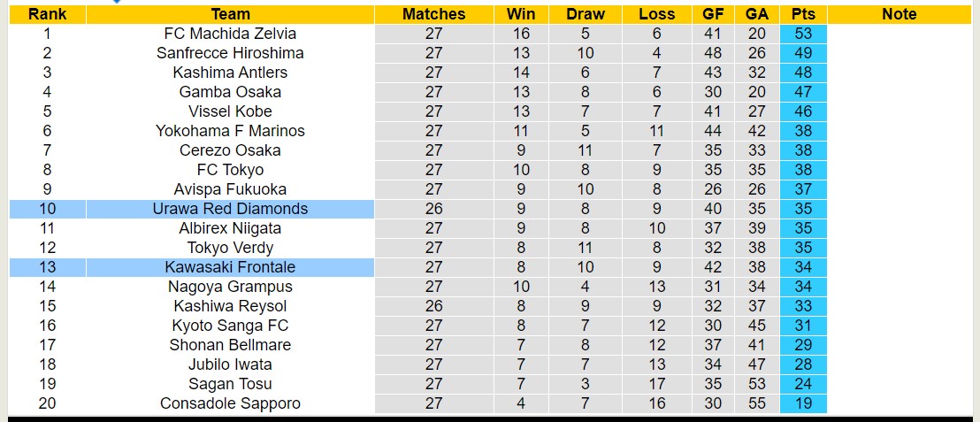Open FC Machida Zelvia team link
Image resolution: width=980 pixels, height=422 pixels.
point(230,34)
